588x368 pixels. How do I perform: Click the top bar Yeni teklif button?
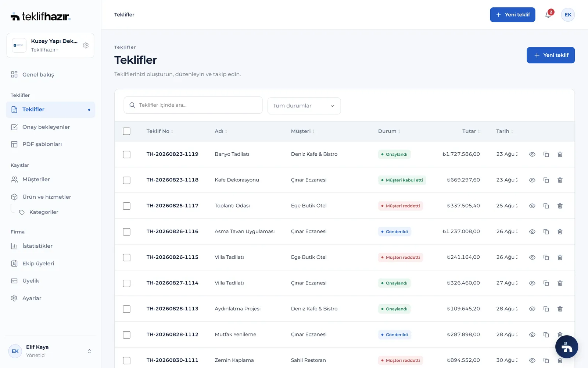tap(512, 15)
